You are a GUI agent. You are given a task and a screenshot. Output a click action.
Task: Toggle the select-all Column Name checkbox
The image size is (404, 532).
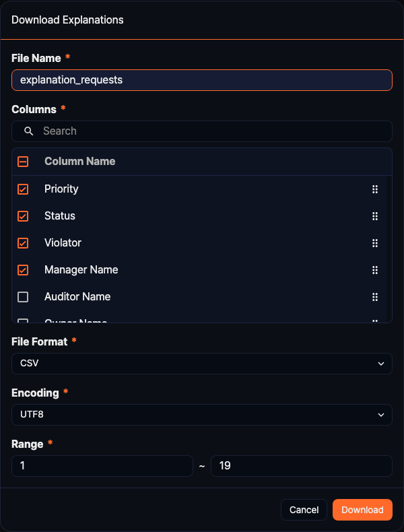coord(23,162)
